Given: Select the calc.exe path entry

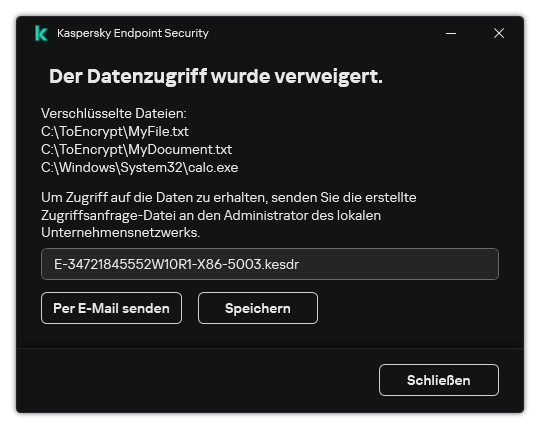Looking at the screenshot, I should (139, 168).
